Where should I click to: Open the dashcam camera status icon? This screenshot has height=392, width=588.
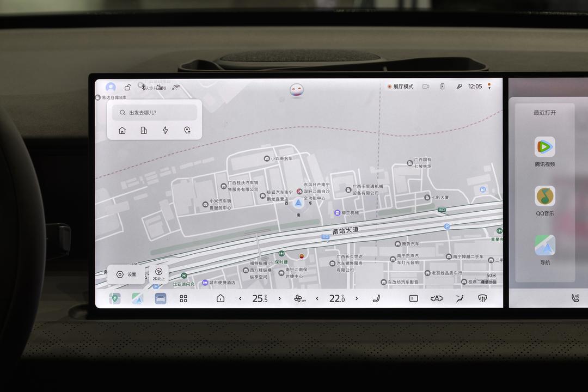click(426, 86)
